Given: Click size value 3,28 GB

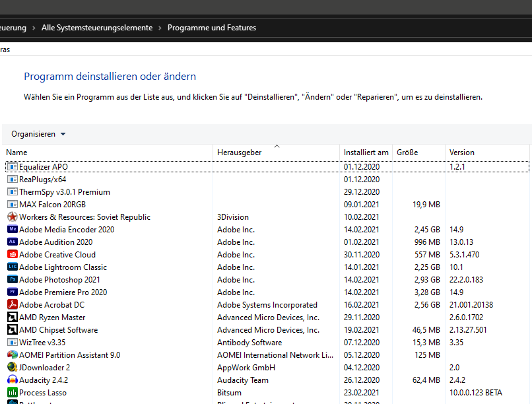Looking at the screenshot, I should (427, 292).
